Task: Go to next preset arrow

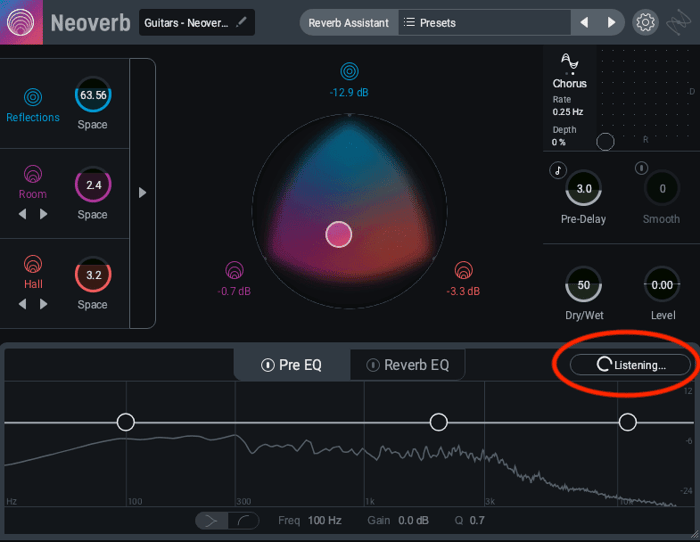Action: pyautogui.click(x=611, y=22)
